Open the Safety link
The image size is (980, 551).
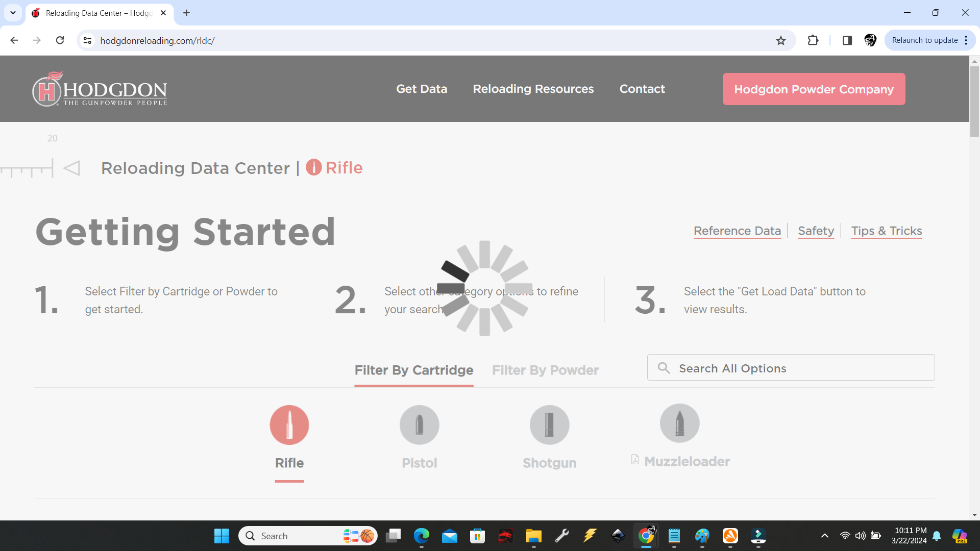(816, 231)
